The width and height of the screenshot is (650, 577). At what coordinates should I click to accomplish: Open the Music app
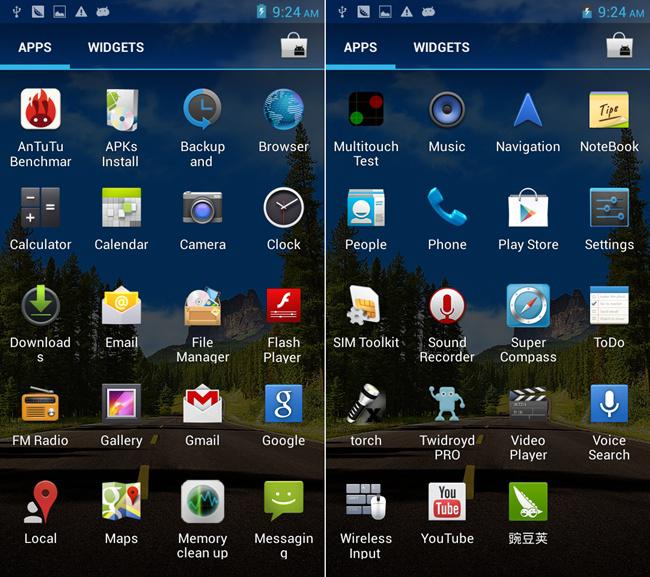point(447,109)
